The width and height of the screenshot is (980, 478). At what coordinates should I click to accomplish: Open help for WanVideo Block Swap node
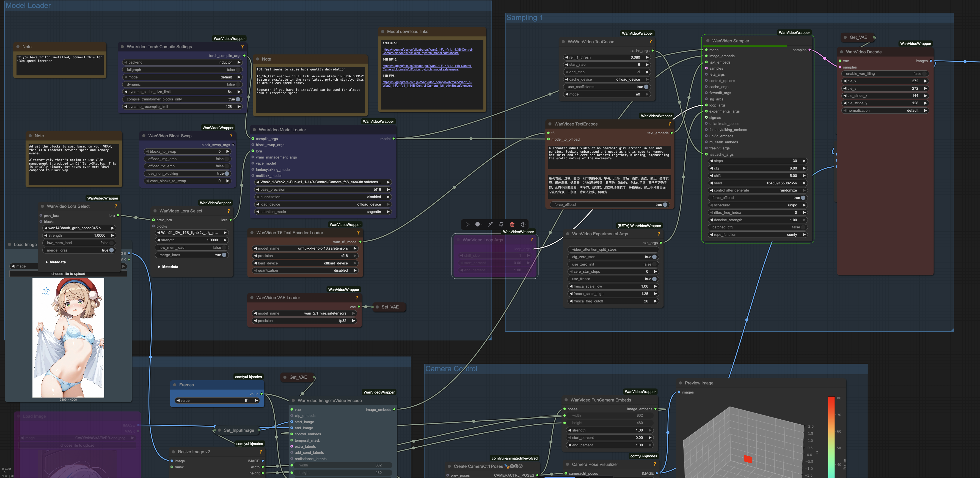[231, 136]
